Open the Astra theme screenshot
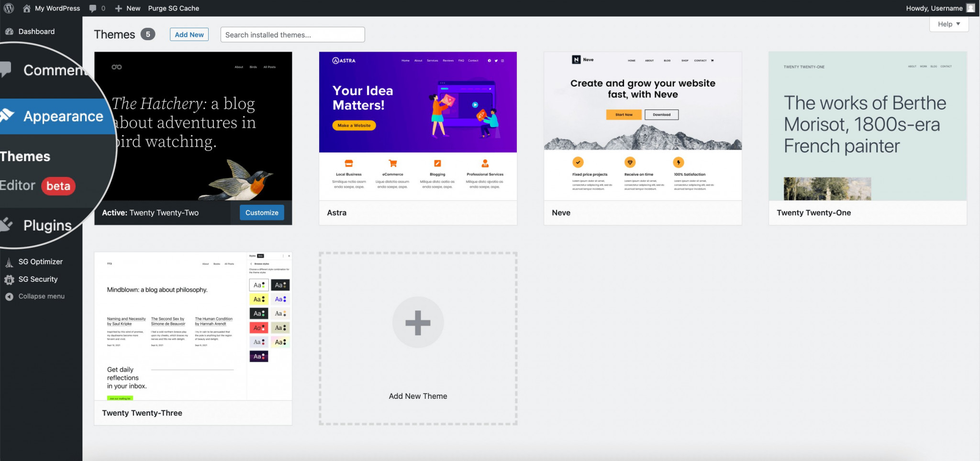 [x=418, y=126]
